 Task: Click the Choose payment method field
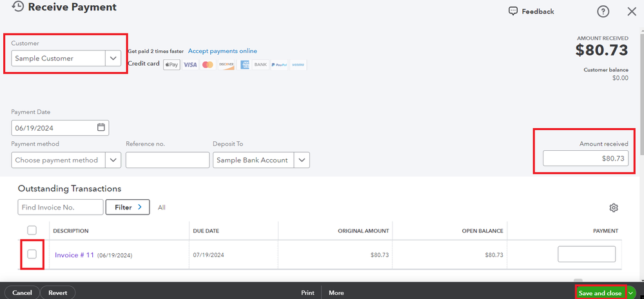pos(58,160)
